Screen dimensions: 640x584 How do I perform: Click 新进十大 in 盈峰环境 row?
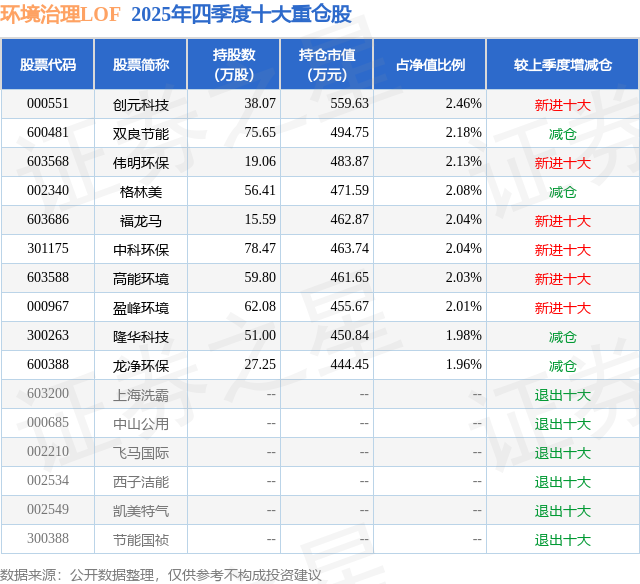[x=563, y=308]
